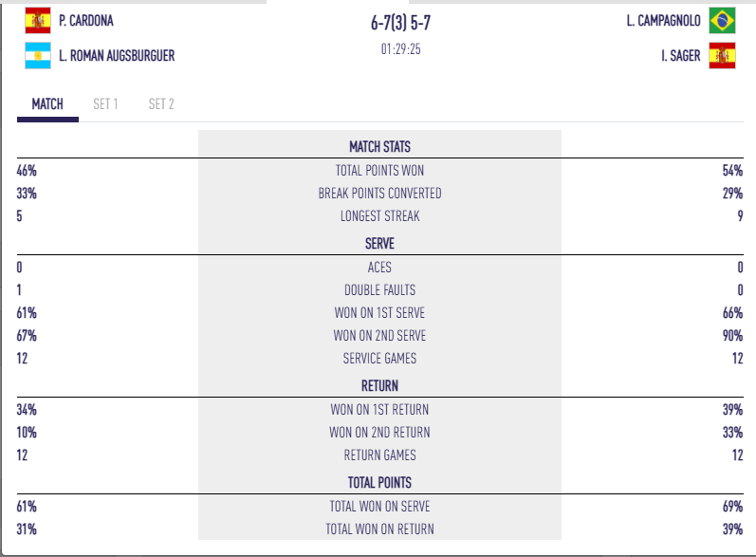This screenshot has width=756, height=557.
Task: Open the SET 1 tab
Action: [x=105, y=103]
